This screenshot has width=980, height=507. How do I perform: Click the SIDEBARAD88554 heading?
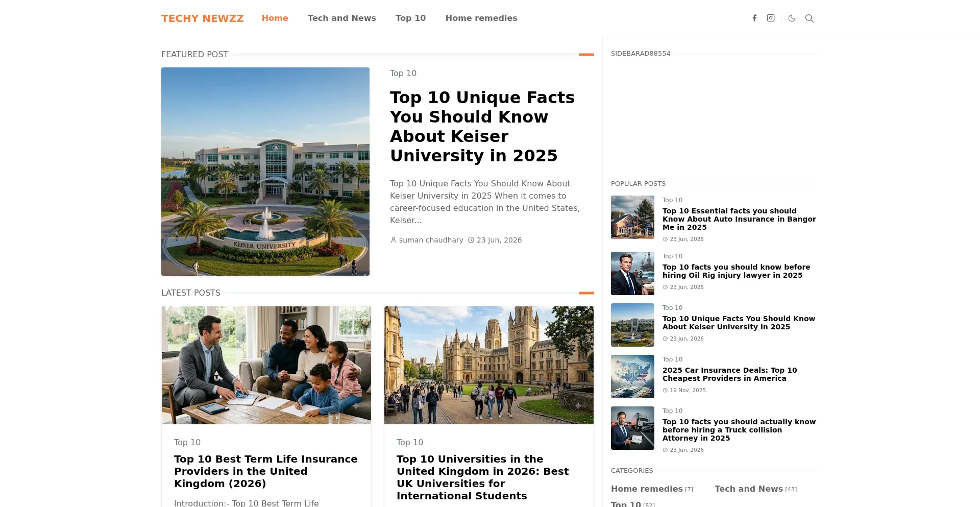pos(641,54)
